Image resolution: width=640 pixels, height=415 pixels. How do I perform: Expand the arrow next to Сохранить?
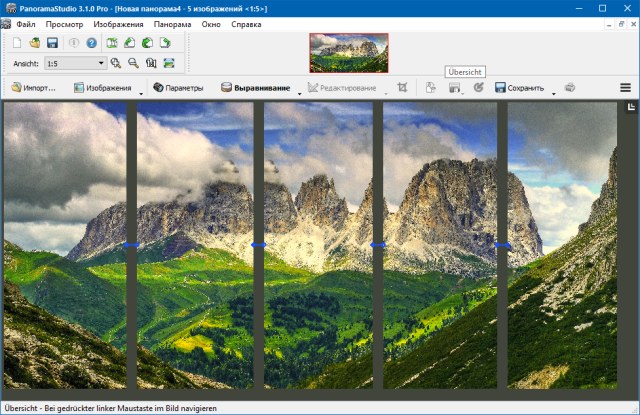[553, 91]
